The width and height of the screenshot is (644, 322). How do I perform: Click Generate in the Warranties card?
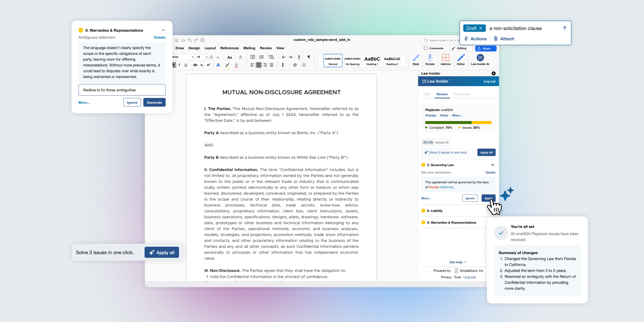154,102
